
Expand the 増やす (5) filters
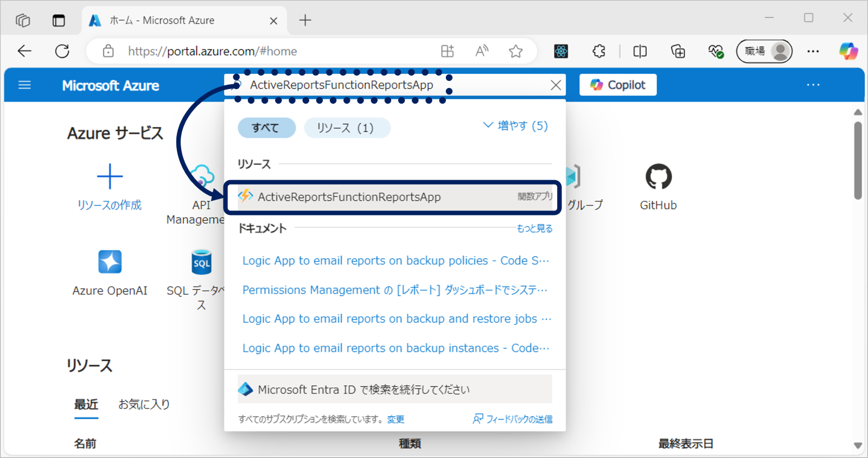[515, 125]
